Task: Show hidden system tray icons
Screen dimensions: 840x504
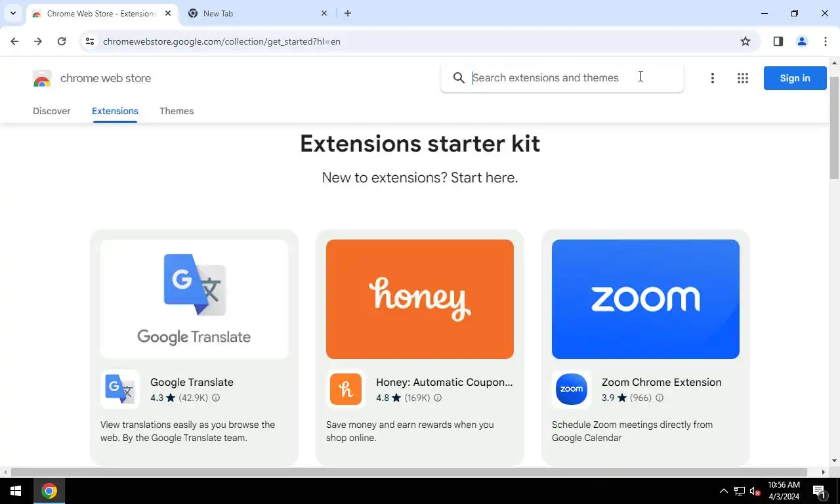Action: coord(724,491)
